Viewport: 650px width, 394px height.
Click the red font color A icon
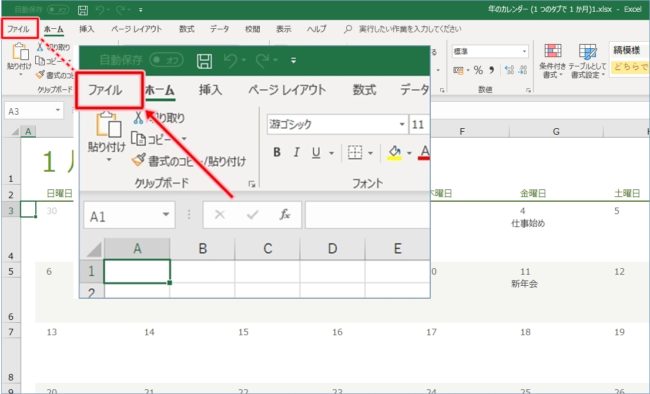[x=424, y=153]
